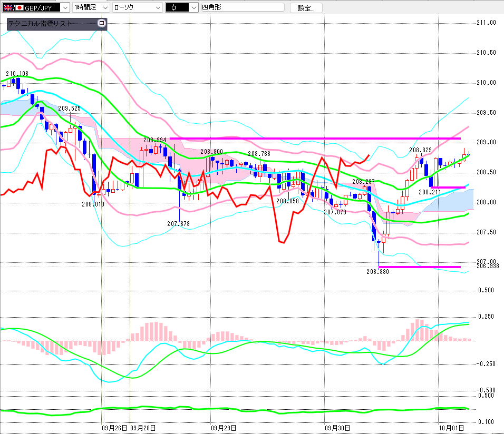
Task: Click the 208.994 price label
Action: (155, 140)
